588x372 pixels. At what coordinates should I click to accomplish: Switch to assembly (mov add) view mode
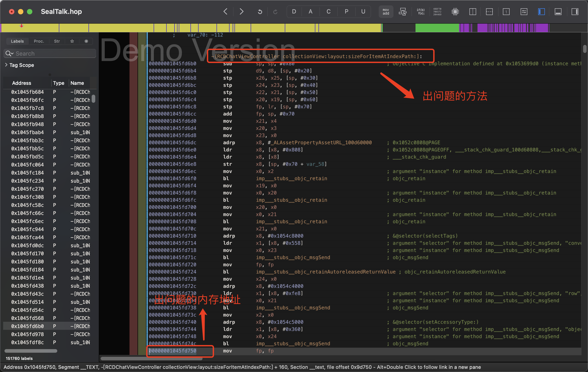click(x=386, y=11)
